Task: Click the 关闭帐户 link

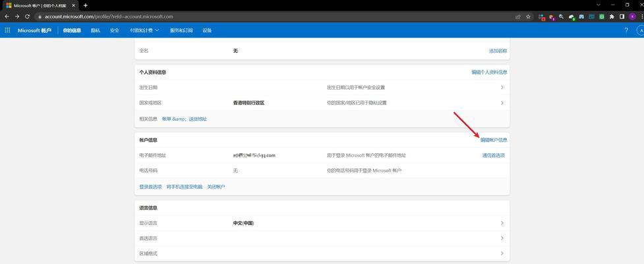Action: click(x=216, y=187)
